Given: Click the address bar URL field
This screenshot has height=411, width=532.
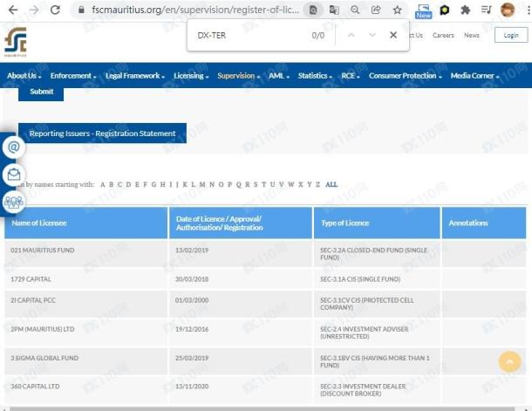Looking at the screenshot, I should (195, 10).
